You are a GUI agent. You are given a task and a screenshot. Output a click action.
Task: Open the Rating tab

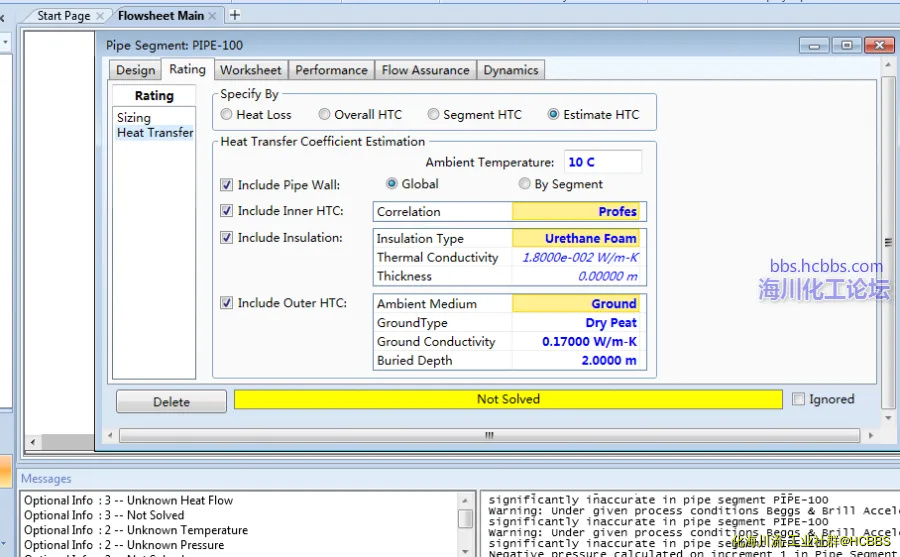187,69
